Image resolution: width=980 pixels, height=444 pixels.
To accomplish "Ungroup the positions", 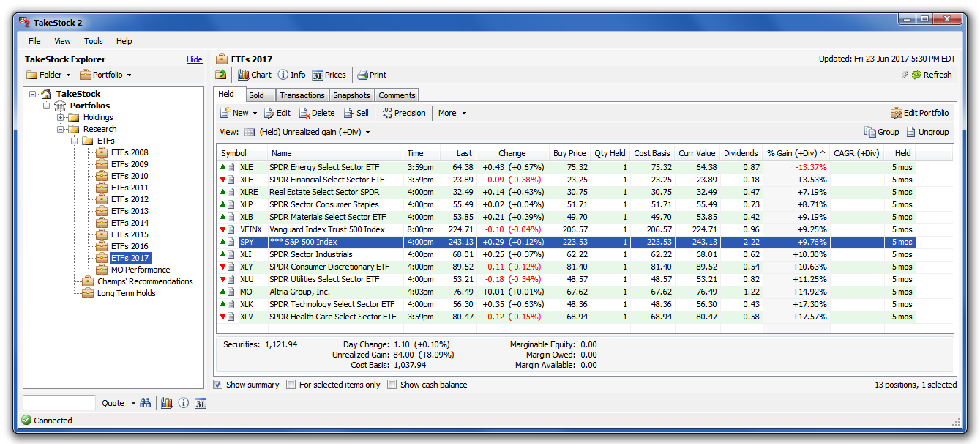I will tap(927, 132).
